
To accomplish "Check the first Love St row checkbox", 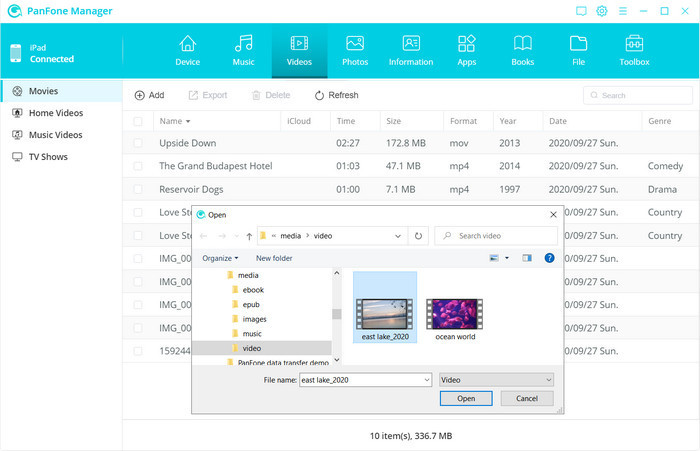I will 138,213.
